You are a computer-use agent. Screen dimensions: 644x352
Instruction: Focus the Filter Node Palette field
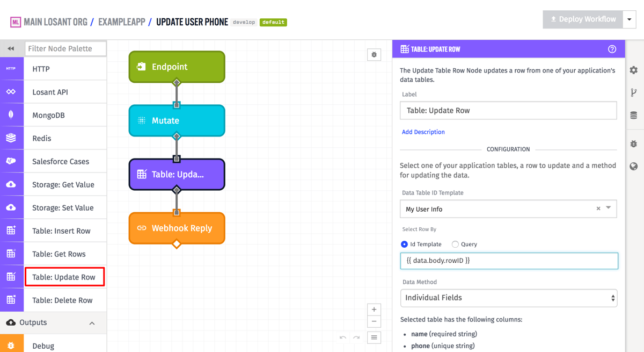pos(65,48)
